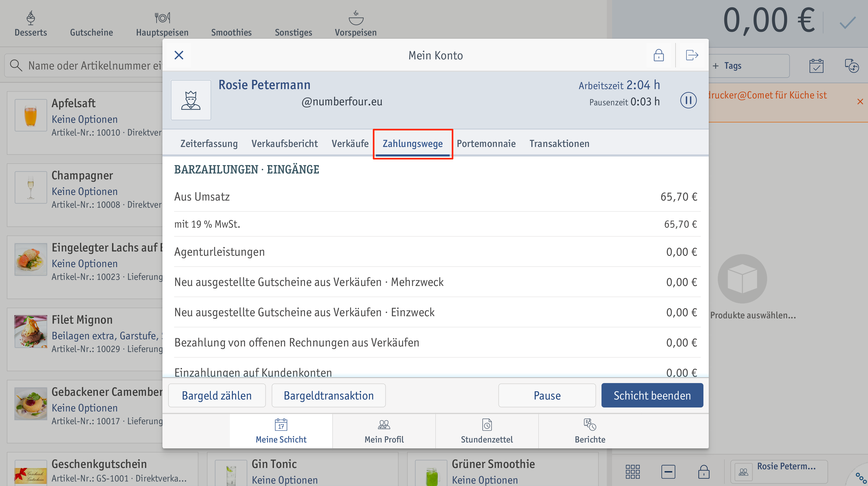Open the Stundenzettel section
Image resolution: width=868 pixels, height=486 pixels.
487,431
